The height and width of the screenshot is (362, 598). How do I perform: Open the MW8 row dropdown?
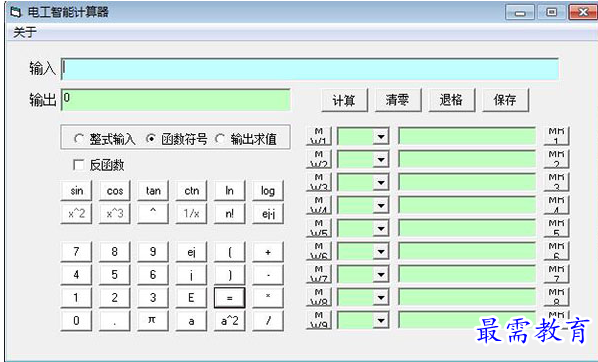pos(381,297)
